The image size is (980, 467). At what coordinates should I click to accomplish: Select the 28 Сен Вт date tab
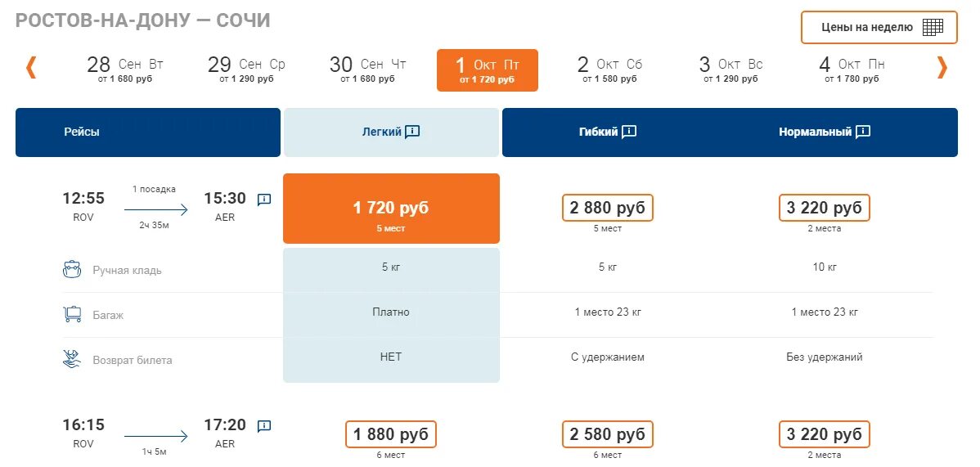125,69
